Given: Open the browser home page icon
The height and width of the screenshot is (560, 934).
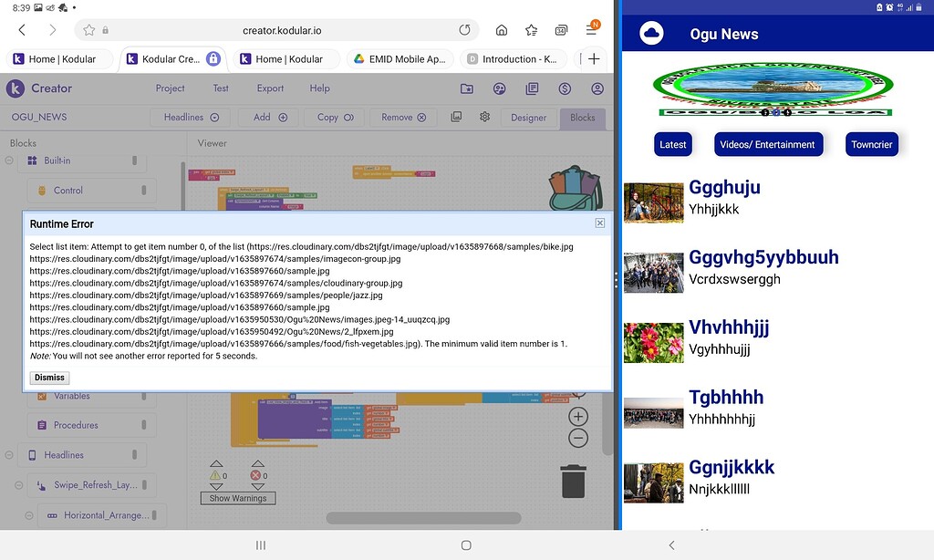Looking at the screenshot, I should pos(502,30).
